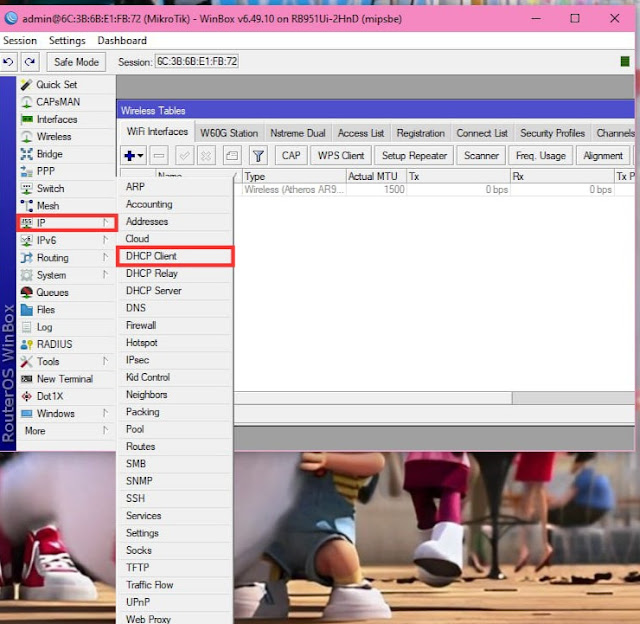Open the add (plus) dropdown
The width and height of the screenshot is (640, 624).
pos(133,156)
